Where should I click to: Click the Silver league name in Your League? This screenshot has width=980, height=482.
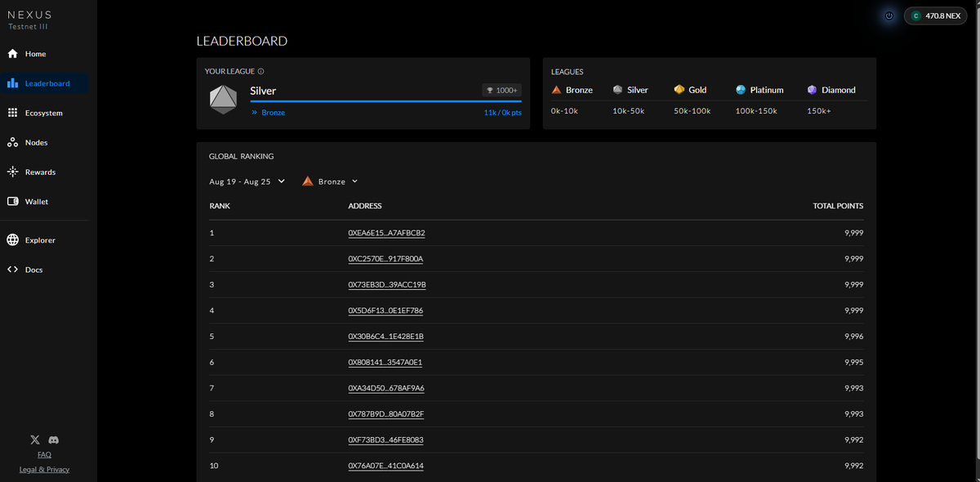coord(263,91)
